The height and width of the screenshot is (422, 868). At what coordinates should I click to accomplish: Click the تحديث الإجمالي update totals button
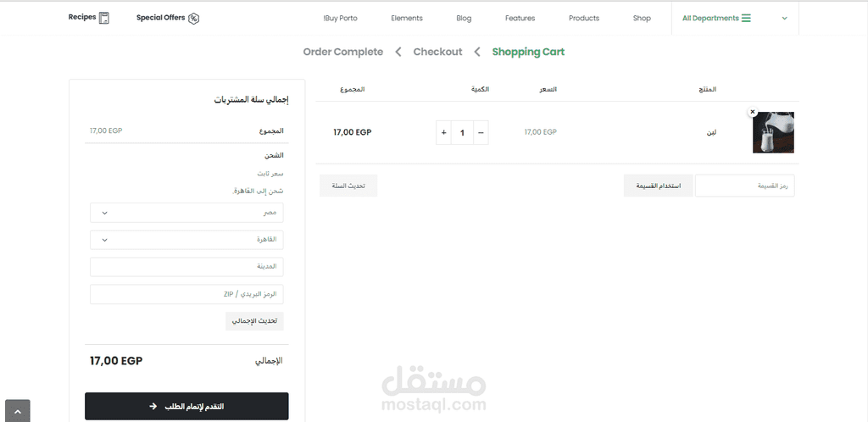click(254, 321)
